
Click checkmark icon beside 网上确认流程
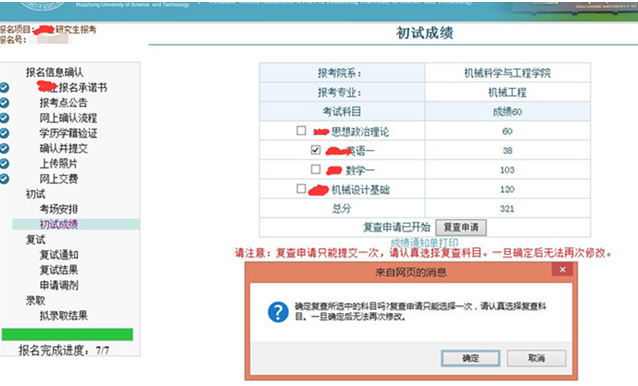pos(4,118)
